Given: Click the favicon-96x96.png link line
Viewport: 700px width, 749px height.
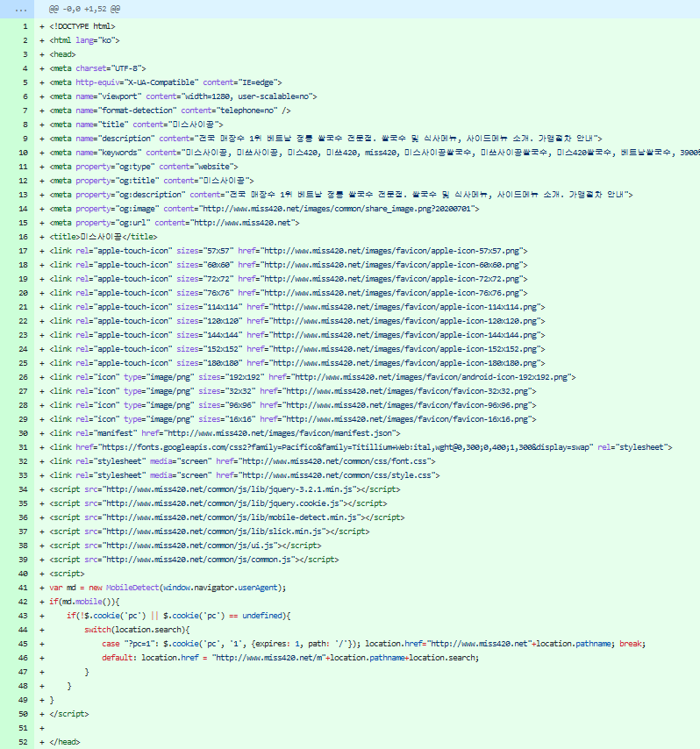Looking at the screenshot, I should click(x=293, y=405).
